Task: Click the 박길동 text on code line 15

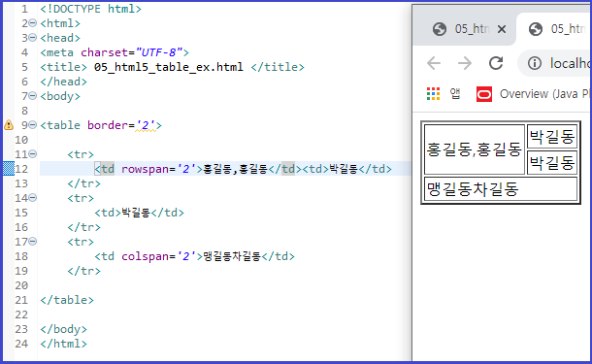Action: [x=136, y=213]
